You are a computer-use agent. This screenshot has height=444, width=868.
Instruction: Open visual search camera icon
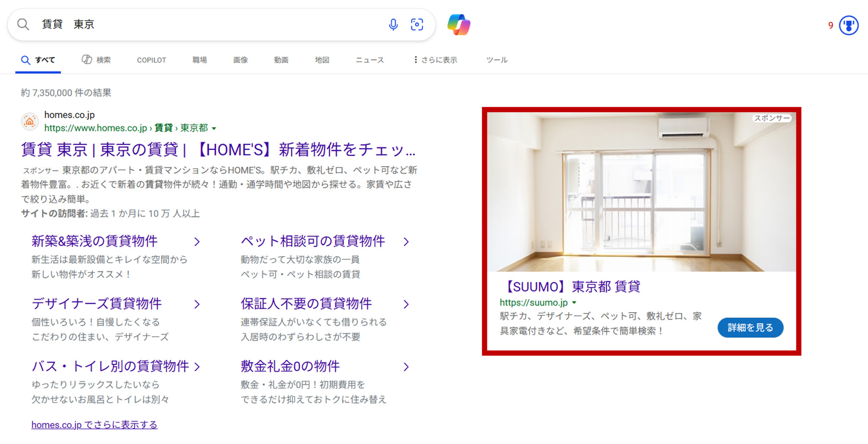pyautogui.click(x=417, y=24)
